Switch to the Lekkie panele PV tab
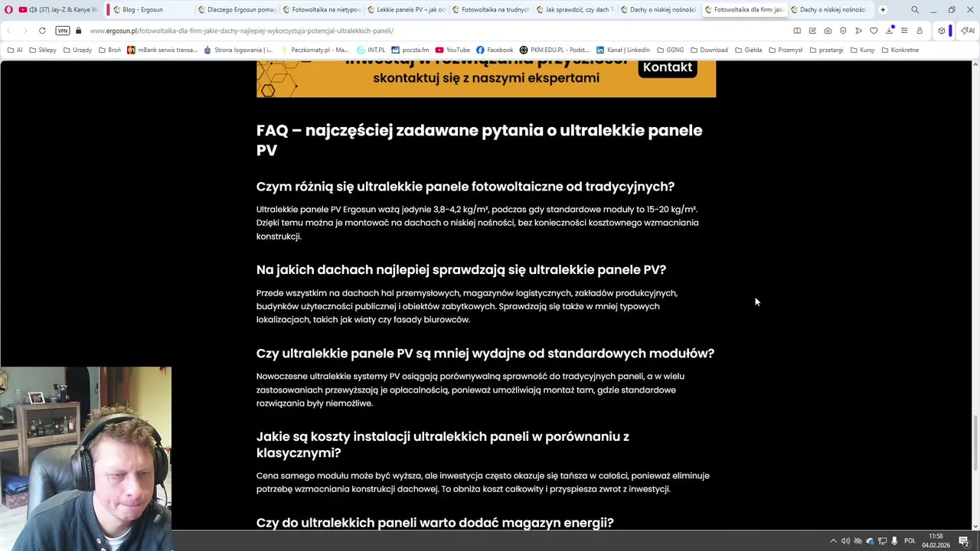 405,10
